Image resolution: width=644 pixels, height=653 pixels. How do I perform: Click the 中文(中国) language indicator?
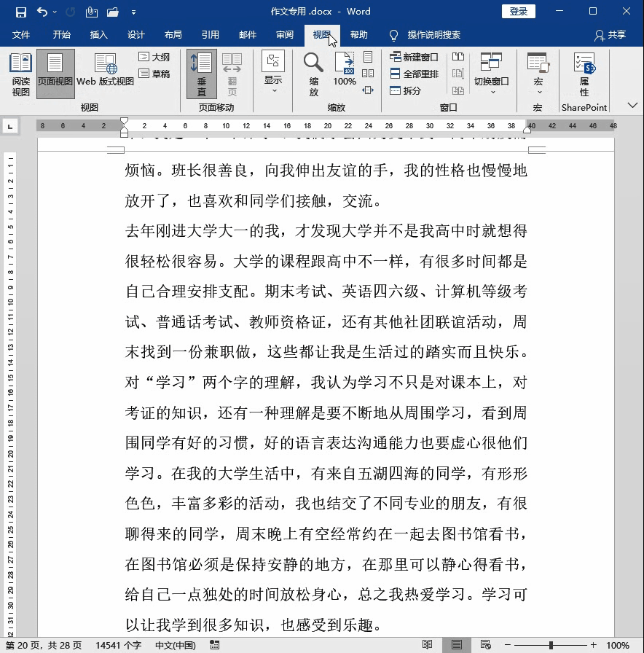[176, 646]
